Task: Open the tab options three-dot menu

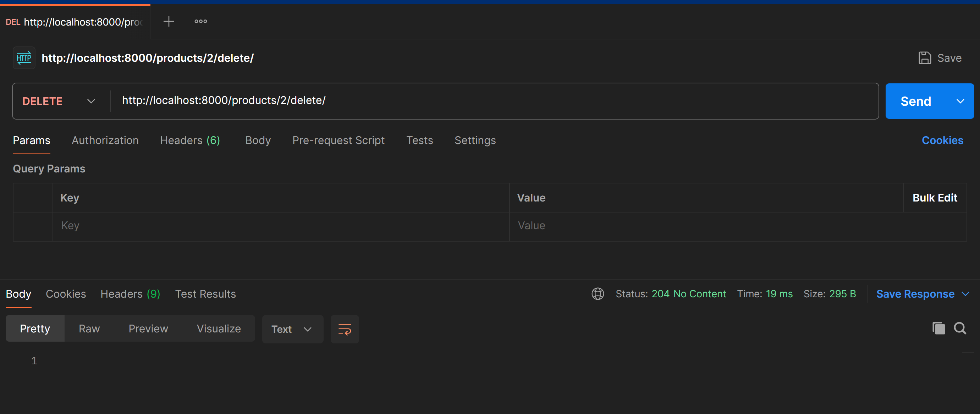Action: [200, 21]
